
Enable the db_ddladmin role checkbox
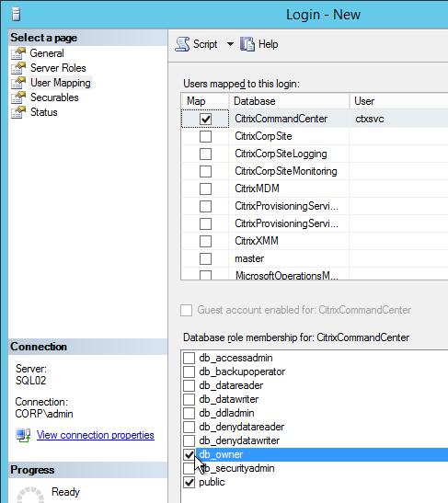[x=189, y=413]
